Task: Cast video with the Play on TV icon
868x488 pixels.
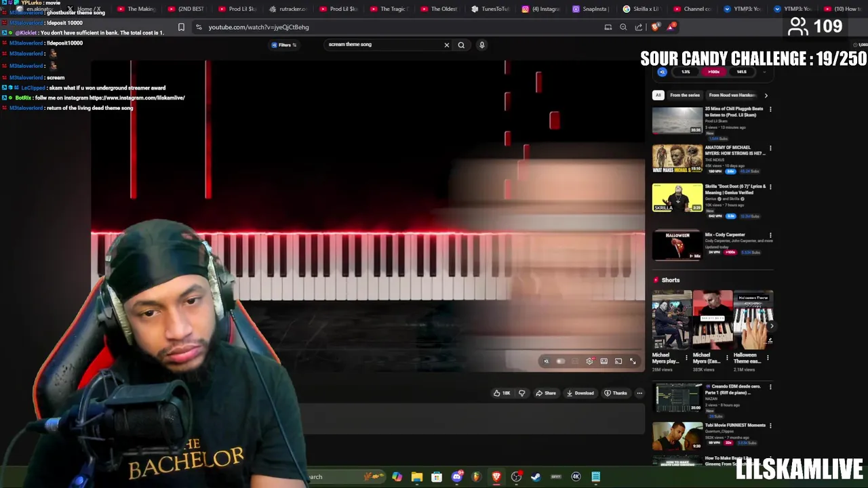Action: (618, 361)
